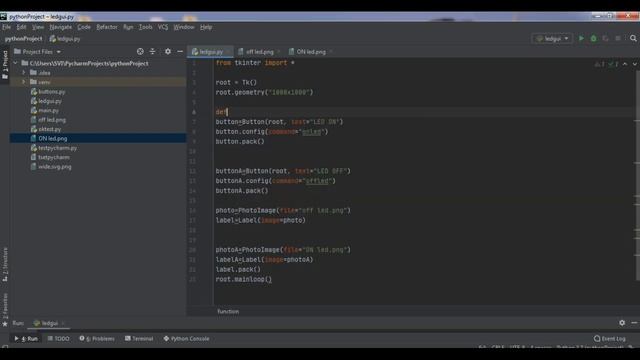The height and width of the screenshot is (360, 640).
Task: Expand the venv folder
Action: coord(23,82)
